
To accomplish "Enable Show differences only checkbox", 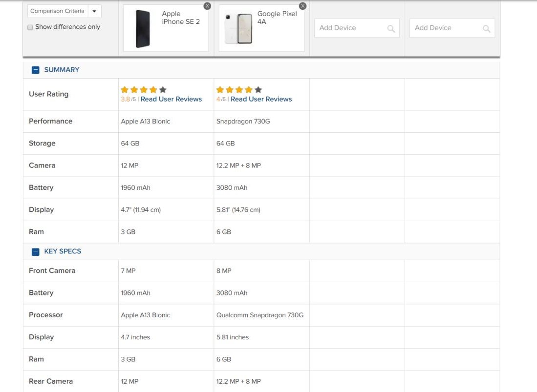I will point(30,27).
